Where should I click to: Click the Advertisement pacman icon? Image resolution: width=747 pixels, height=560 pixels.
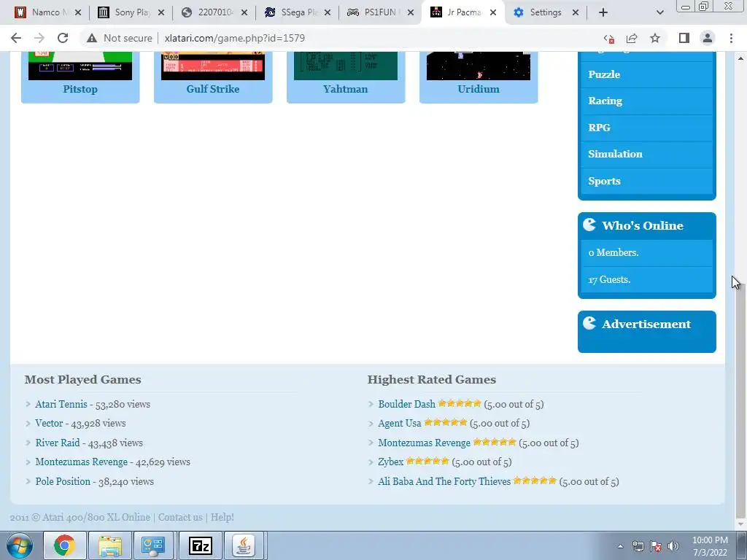click(x=589, y=323)
